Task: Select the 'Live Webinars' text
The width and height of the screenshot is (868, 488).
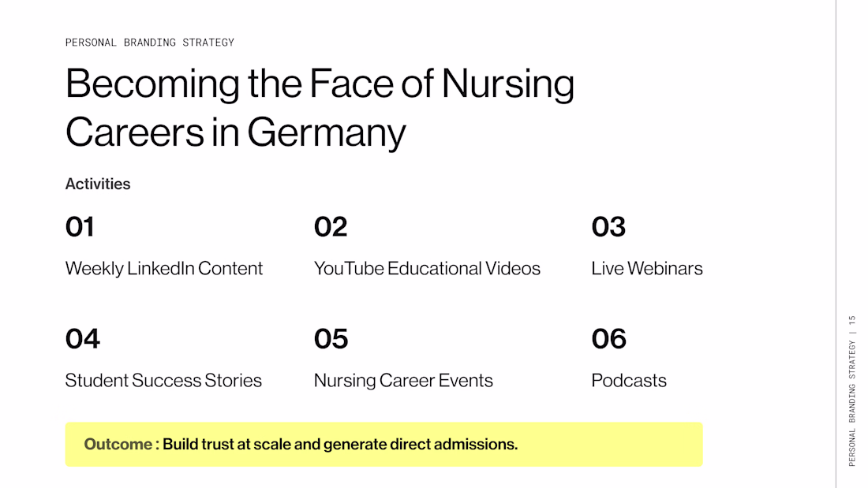Action: click(646, 268)
